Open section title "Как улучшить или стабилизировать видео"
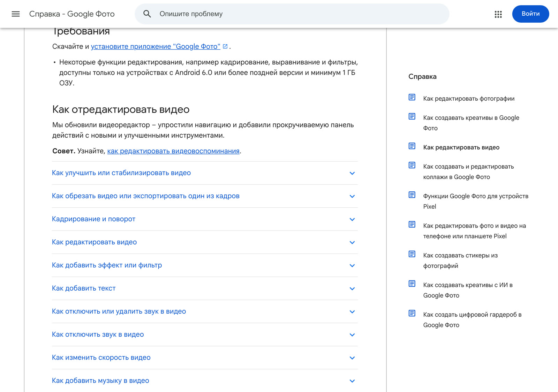Screen dimensions: 558x392 [121, 173]
